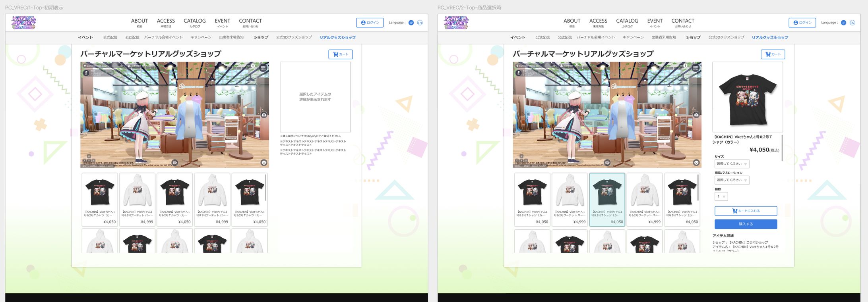Click ログイン button in left mockup
The height and width of the screenshot is (302, 868).
(370, 23)
